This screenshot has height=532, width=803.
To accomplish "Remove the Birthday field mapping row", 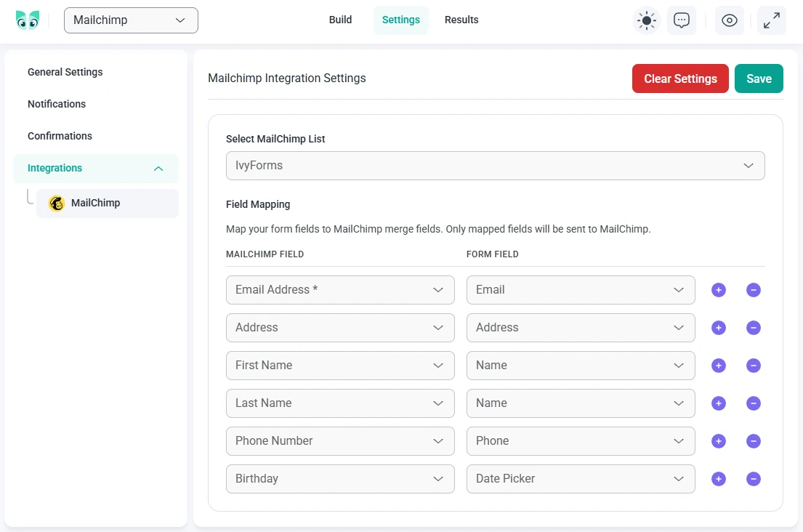I will coord(753,479).
